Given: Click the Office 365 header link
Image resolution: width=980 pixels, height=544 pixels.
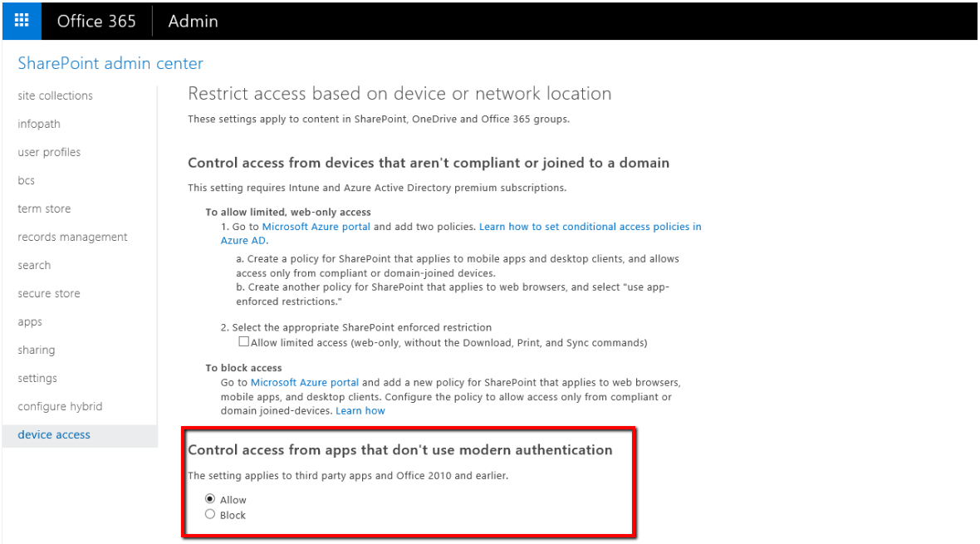Looking at the screenshot, I should tap(96, 22).
